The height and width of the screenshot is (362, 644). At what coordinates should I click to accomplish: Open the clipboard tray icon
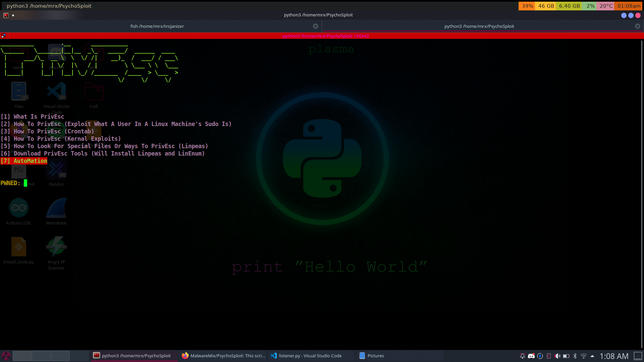pyautogui.click(x=548, y=356)
